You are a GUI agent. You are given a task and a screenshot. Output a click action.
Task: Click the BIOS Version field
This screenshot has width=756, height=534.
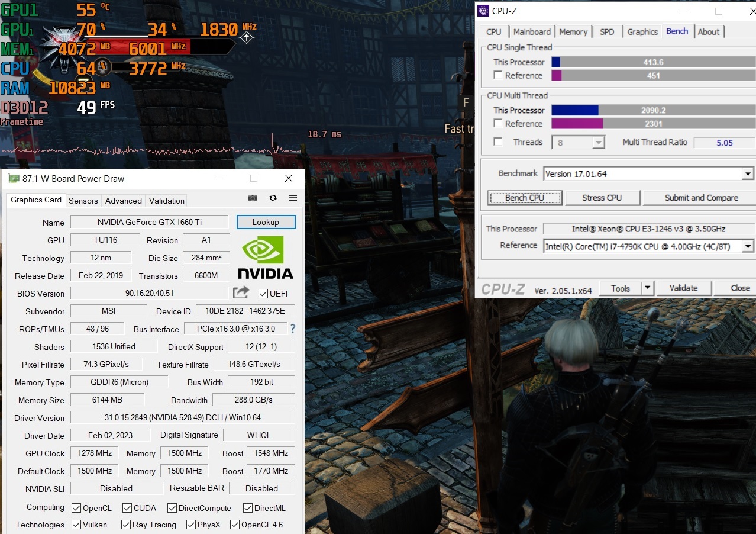click(x=149, y=293)
